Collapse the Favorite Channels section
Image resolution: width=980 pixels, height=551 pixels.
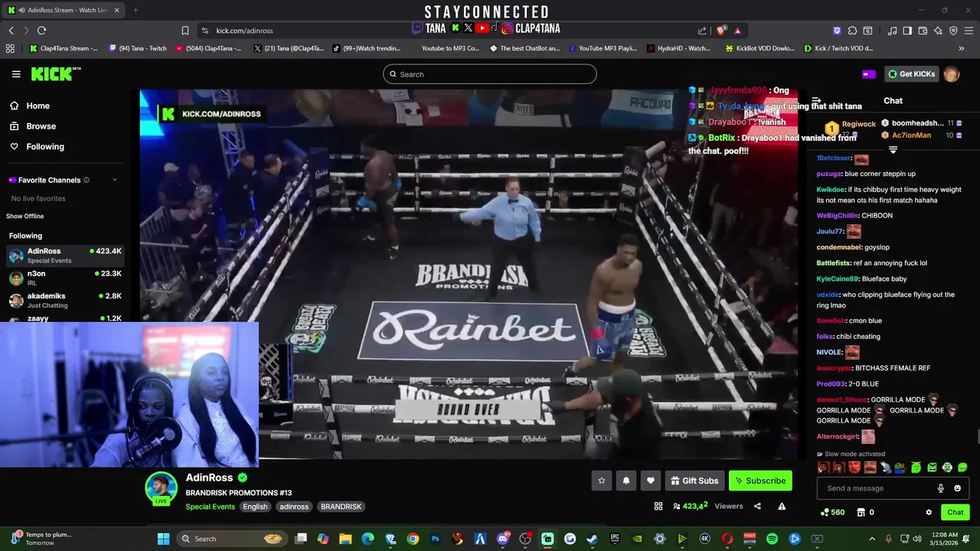(x=115, y=180)
